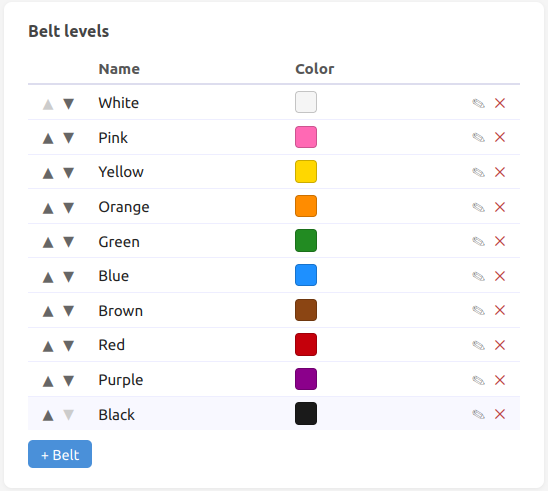Select the 'Blue' belt name
548x491 pixels.
point(114,276)
